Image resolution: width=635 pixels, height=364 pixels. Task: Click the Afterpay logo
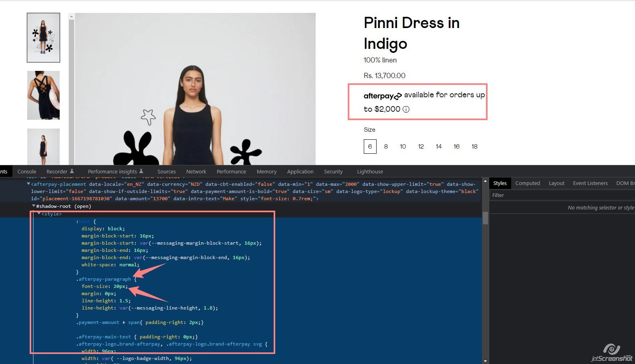pos(382,96)
